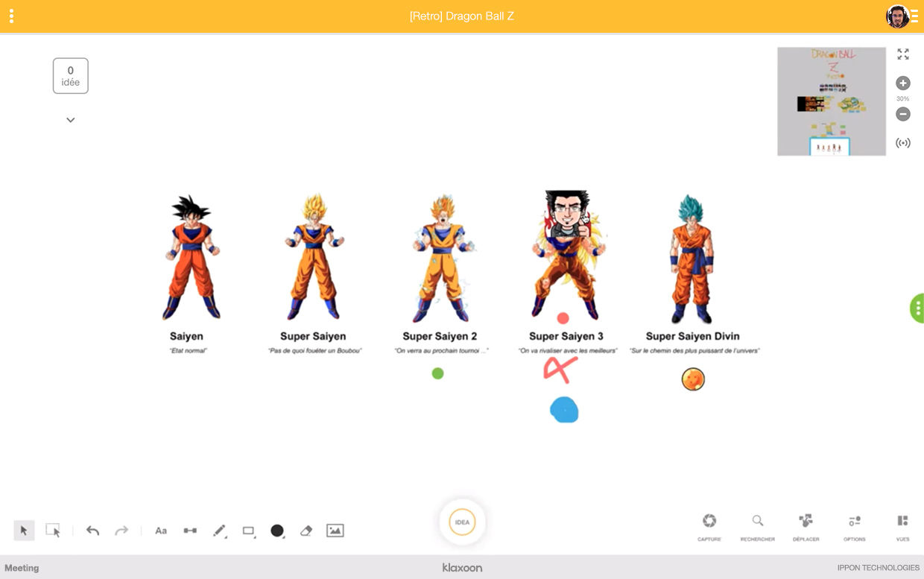Click the green dot under Super Saiyen 2

pyautogui.click(x=438, y=373)
